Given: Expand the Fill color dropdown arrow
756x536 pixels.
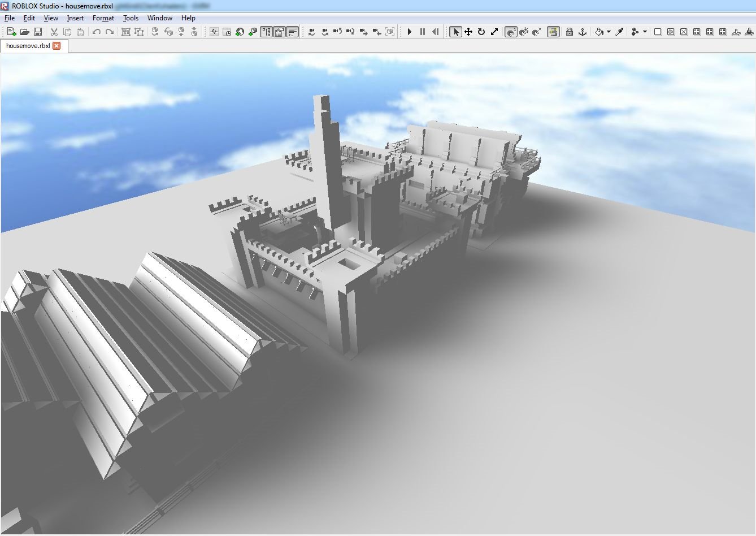Looking at the screenshot, I should (x=609, y=32).
